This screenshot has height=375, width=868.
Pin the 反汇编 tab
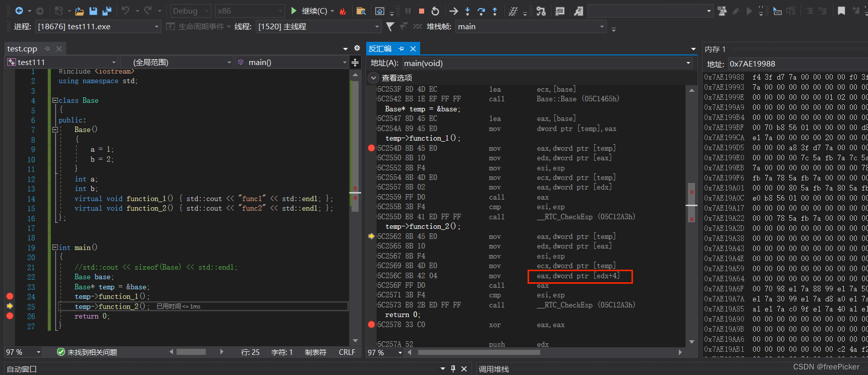point(401,49)
